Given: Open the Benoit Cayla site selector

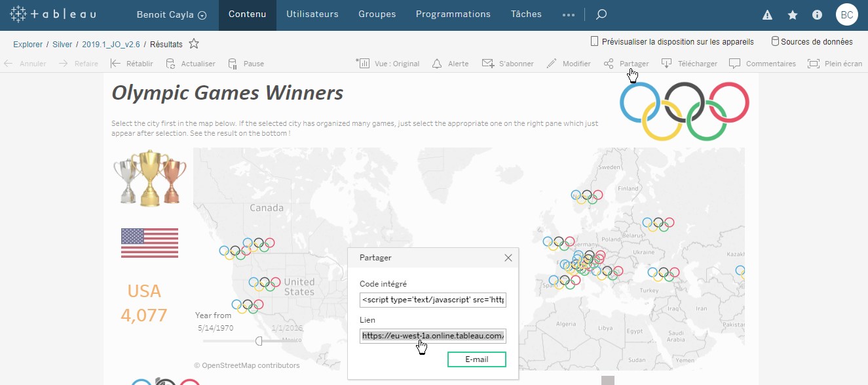Looking at the screenshot, I should (x=170, y=14).
